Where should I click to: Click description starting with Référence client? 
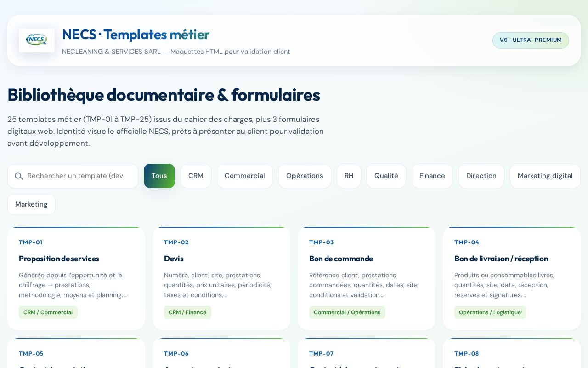tap(364, 285)
